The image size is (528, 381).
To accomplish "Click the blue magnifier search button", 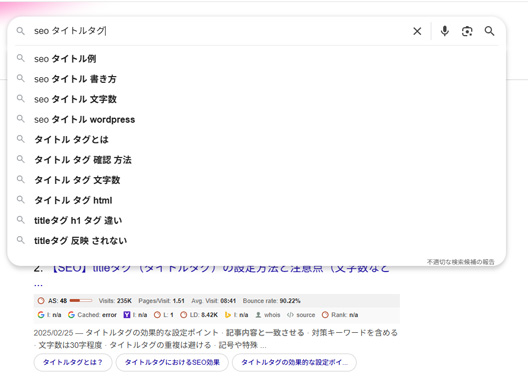I will pos(489,31).
